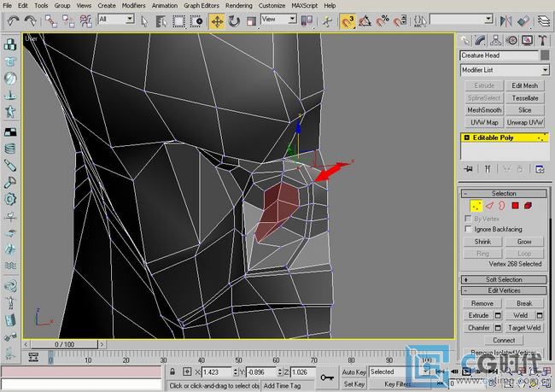Select the Select and Link tool
555x392 pixels.
[51, 21]
